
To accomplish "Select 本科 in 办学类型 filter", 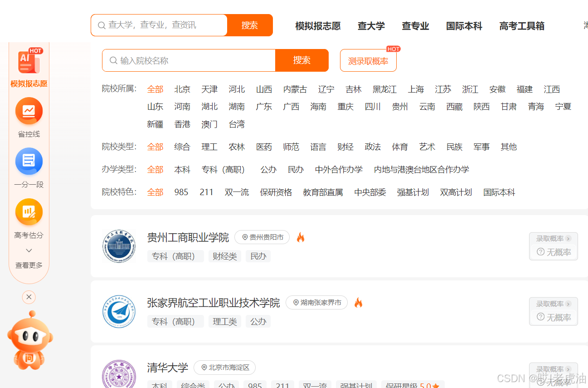I will click(182, 170).
